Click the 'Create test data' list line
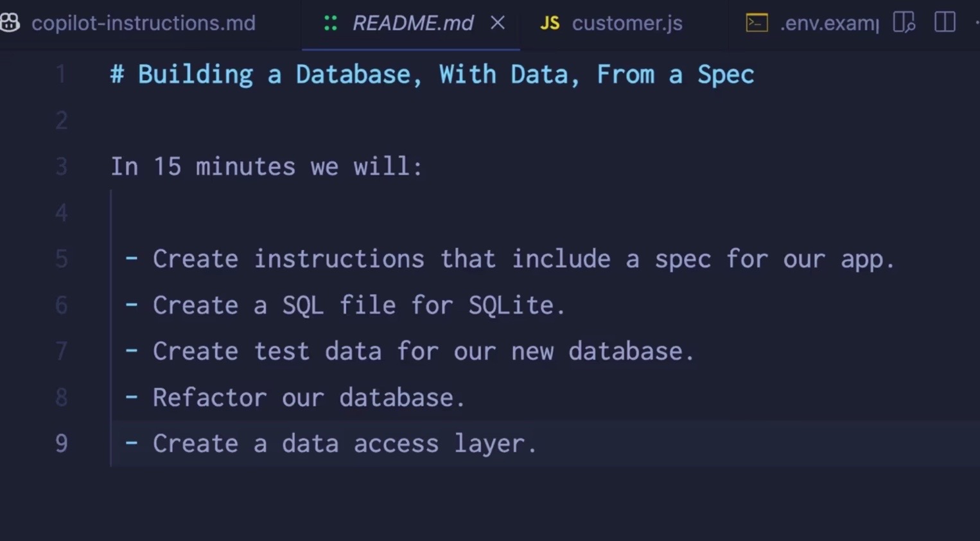This screenshot has width=980, height=541. pyautogui.click(x=410, y=351)
